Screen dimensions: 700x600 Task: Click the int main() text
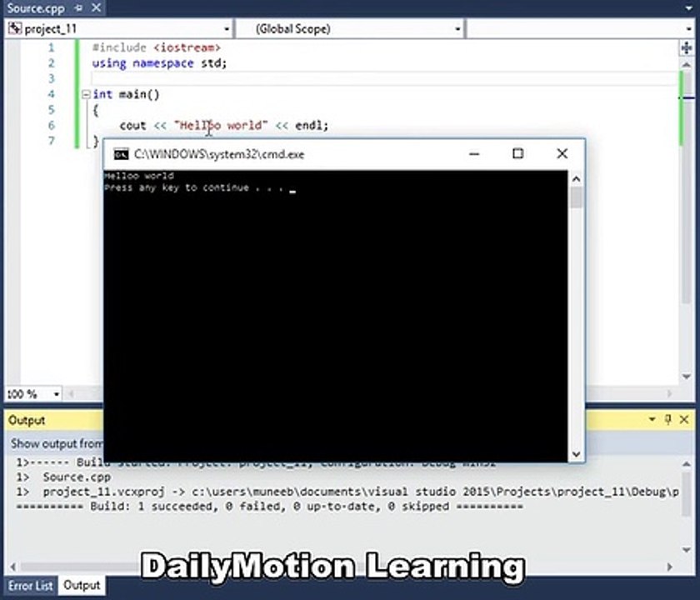[126, 94]
